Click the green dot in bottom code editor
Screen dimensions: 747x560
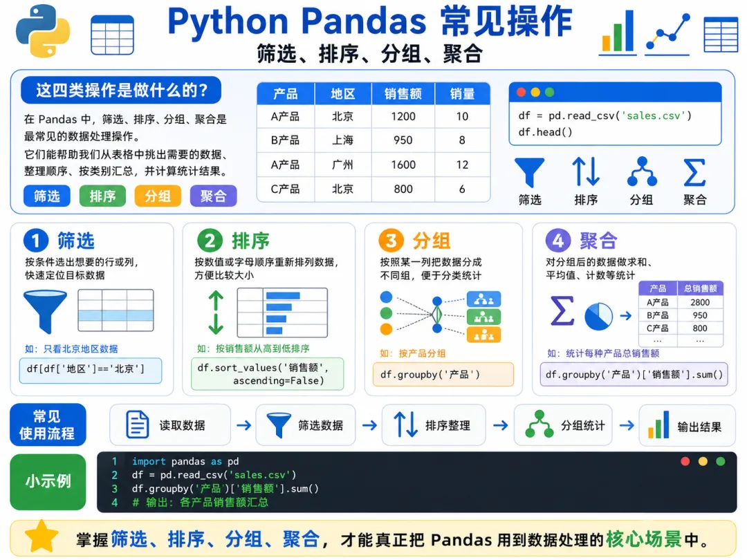720,461
